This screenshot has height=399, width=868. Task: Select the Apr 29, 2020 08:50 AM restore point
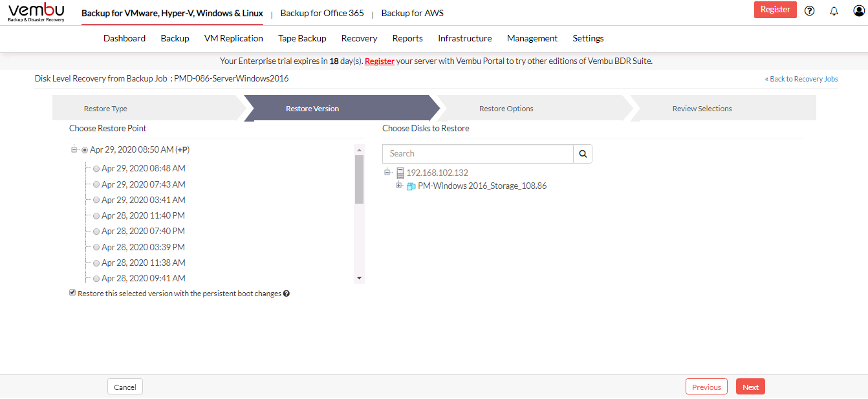point(85,150)
